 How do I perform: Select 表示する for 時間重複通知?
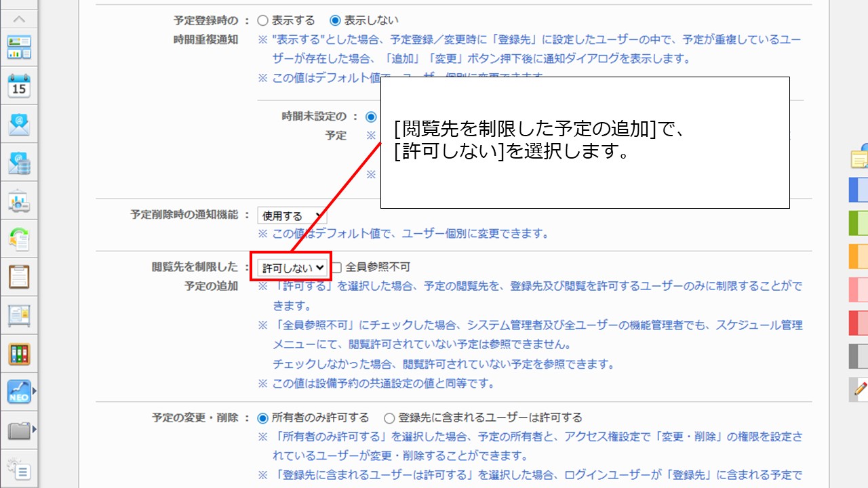[263, 20]
